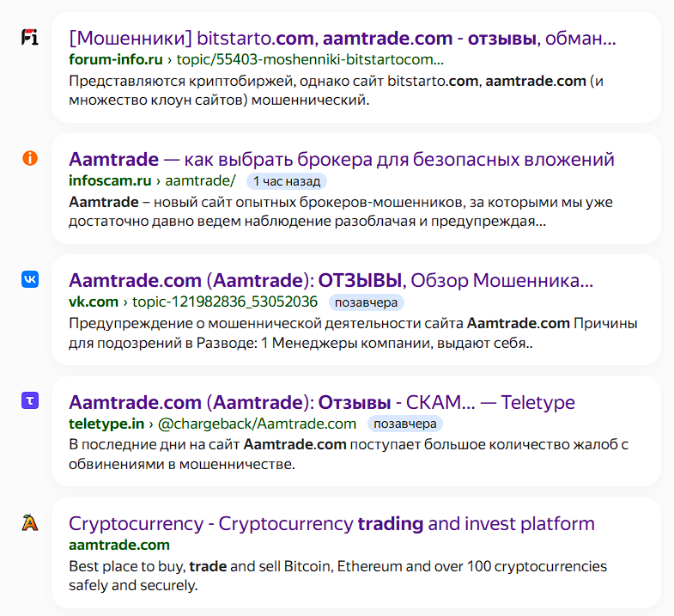Click the '@chargeback/Aamtrade.com' breadcrumb path
The width and height of the screenshot is (674, 616).
pos(258,424)
